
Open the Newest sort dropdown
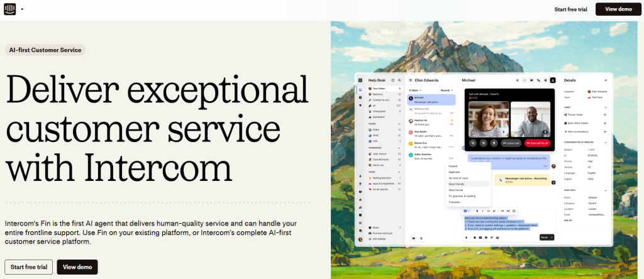click(447, 90)
